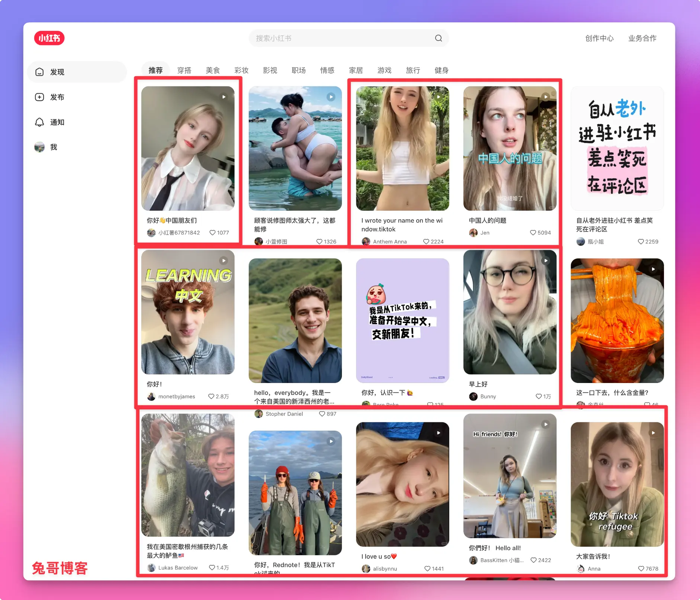Open the 你好 Tiktok refugee video thumbnail
Screen dimensions: 700x600
point(617,484)
